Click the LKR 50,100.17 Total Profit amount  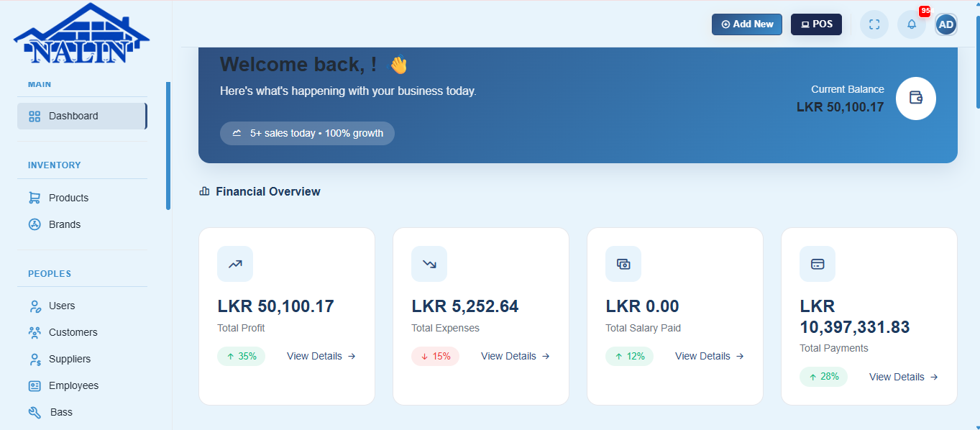point(275,306)
